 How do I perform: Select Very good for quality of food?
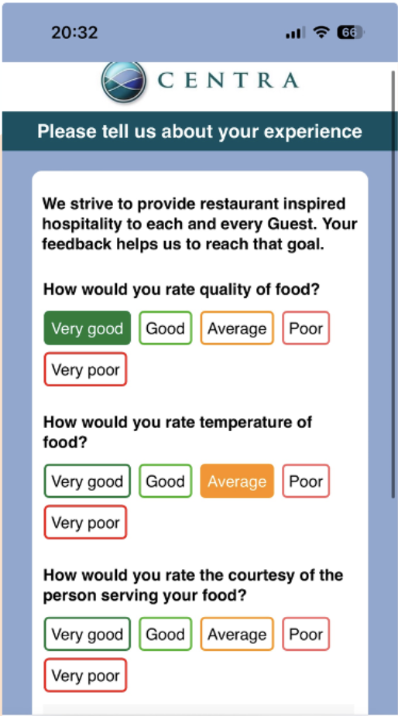coord(87,328)
